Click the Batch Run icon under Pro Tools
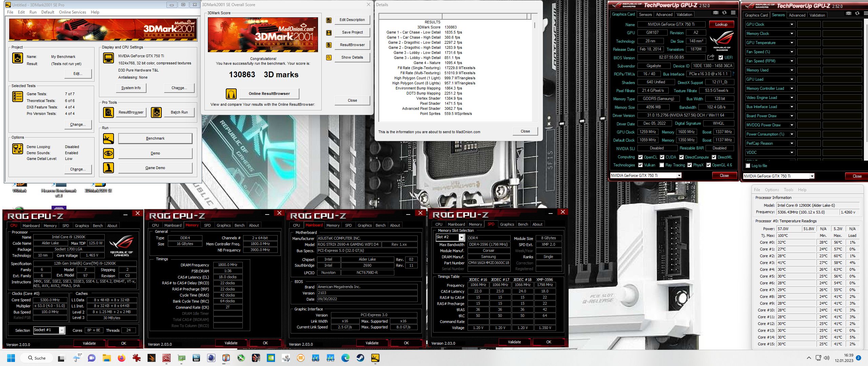 click(156, 113)
